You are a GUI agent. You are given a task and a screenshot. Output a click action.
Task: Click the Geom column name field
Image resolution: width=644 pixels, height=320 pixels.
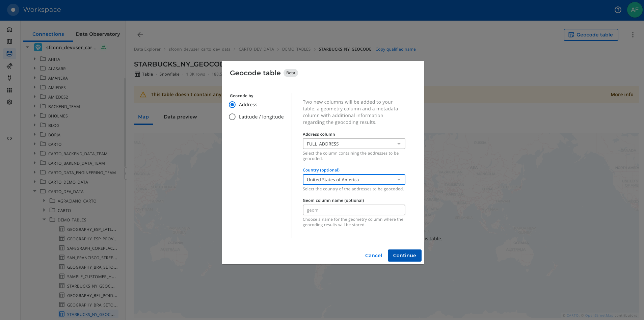354,210
